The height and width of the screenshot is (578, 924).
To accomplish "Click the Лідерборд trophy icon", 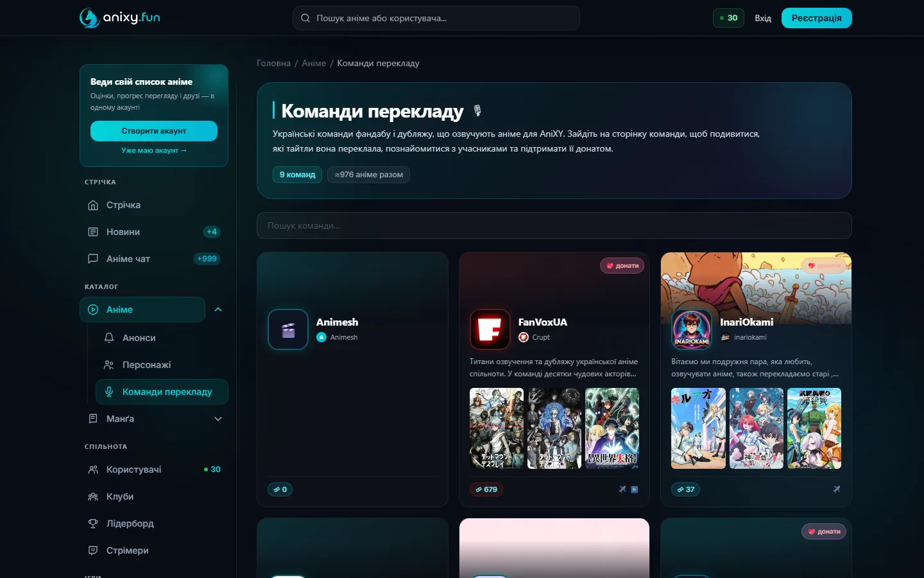I will (x=93, y=523).
